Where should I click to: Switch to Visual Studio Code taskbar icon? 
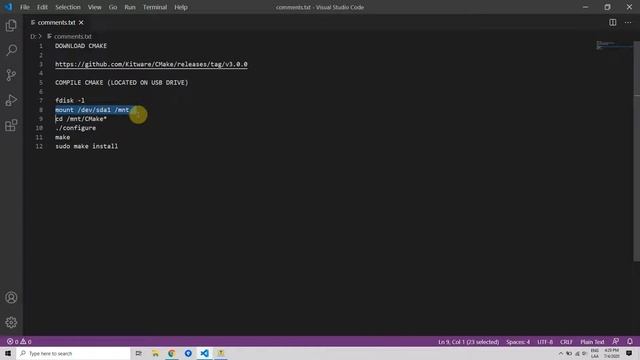click(x=204, y=353)
